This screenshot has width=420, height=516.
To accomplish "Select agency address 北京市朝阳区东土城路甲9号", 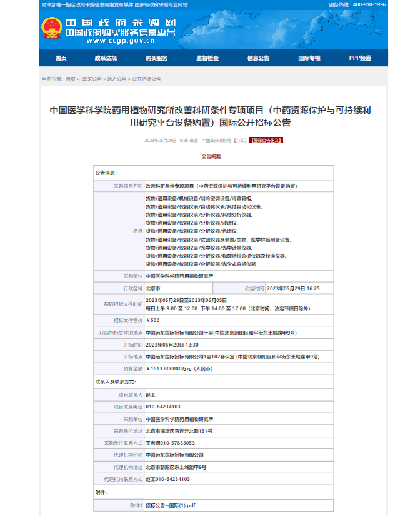I will click(176, 467).
